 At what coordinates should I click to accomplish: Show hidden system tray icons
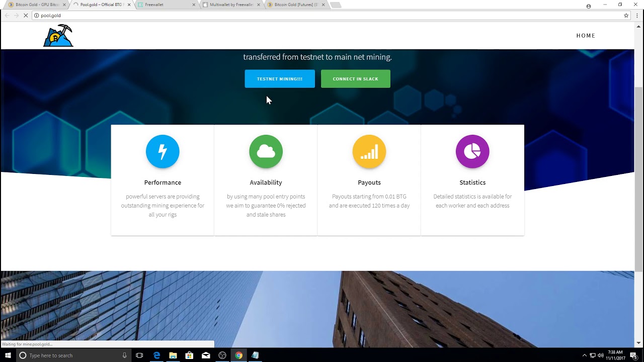click(x=584, y=355)
